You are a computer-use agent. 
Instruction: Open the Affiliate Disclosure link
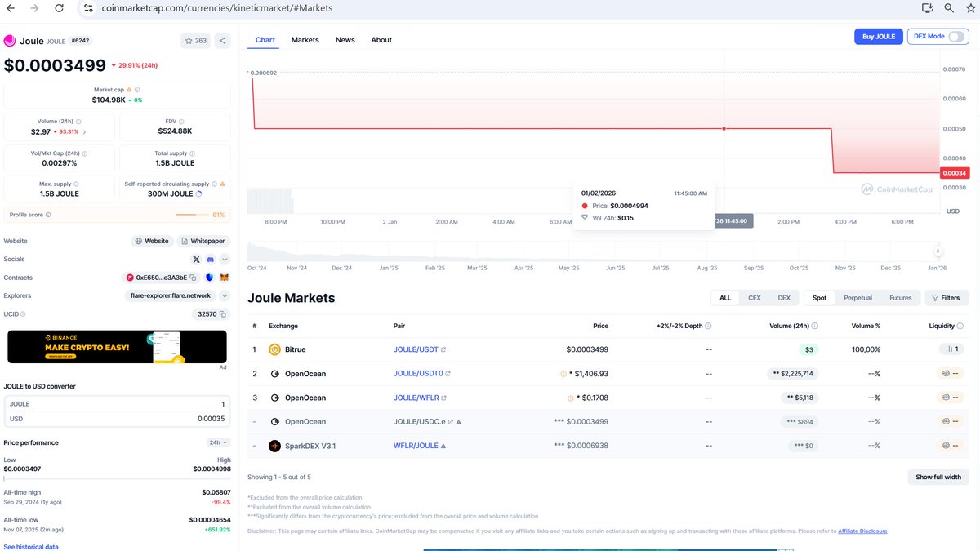[x=862, y=531]
